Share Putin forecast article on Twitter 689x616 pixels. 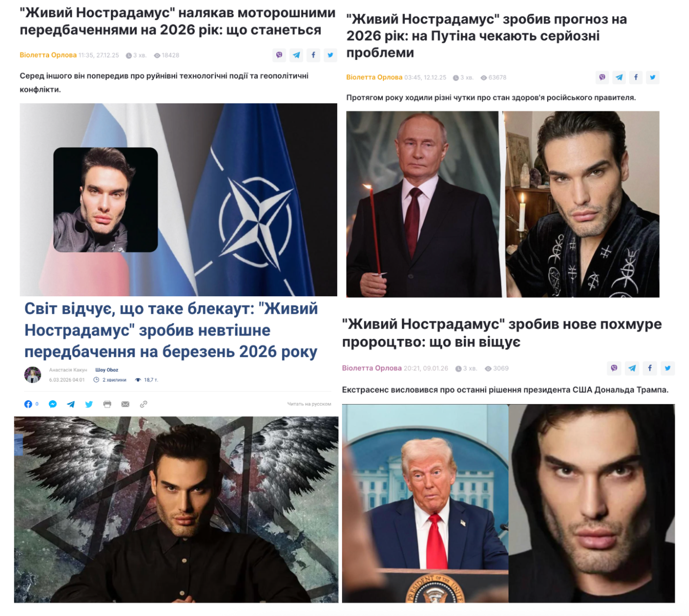click(653, 77)
